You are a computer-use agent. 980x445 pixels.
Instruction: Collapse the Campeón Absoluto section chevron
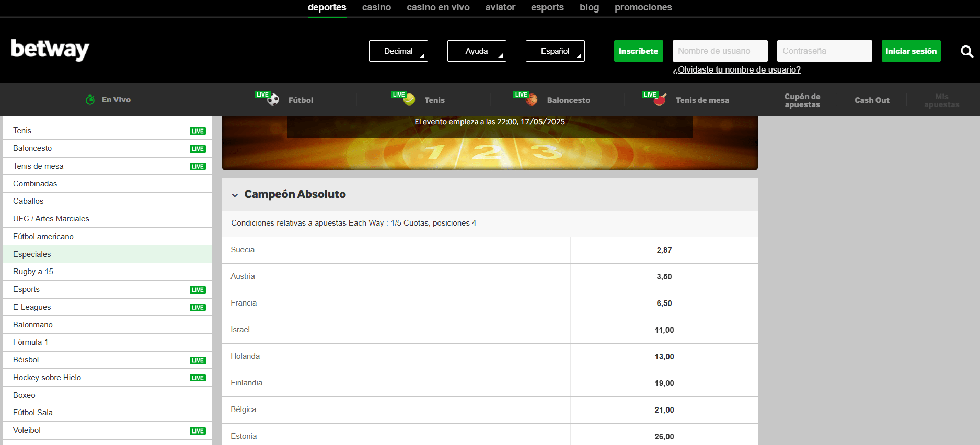coord(235,195)
